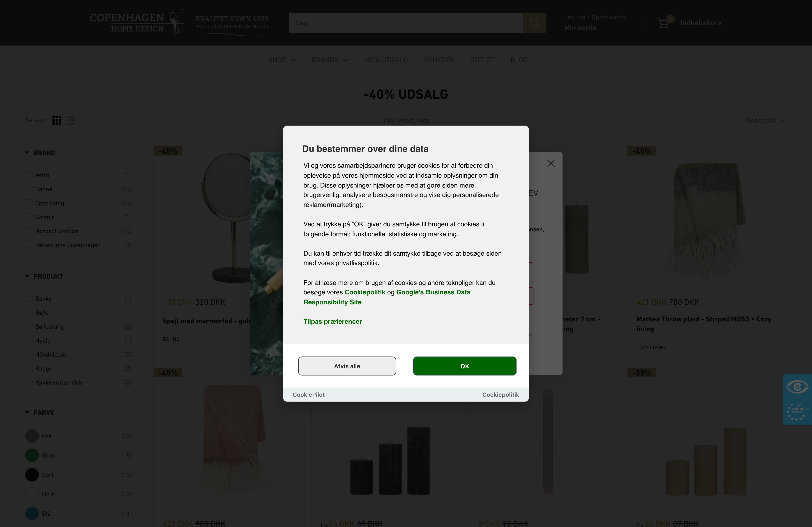Click the e-mark ecommerce Europe badge
The width and height of the screenshot is (812, 527).
797,399
